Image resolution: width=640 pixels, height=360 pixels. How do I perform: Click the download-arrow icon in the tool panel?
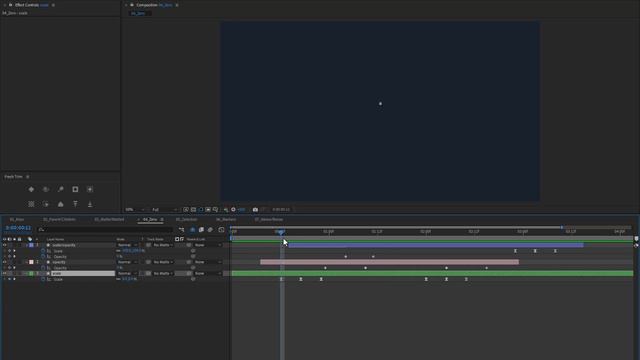coord(90,204)
